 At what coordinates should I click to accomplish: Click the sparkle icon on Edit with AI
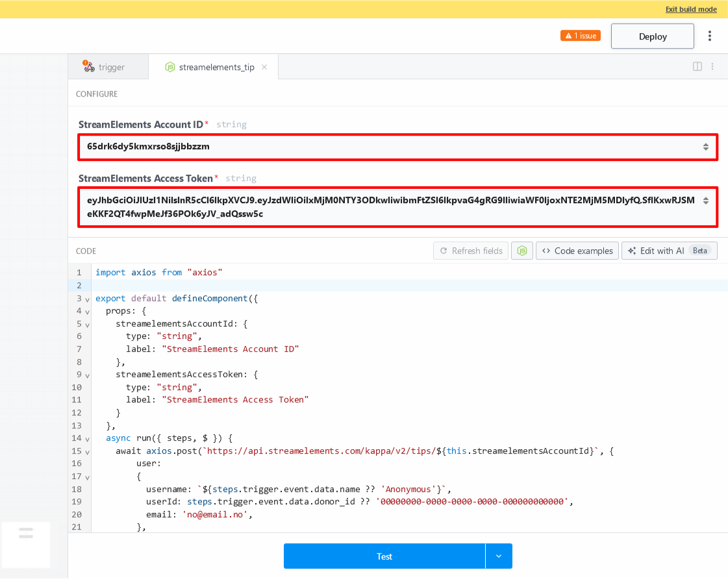point(632,251)
